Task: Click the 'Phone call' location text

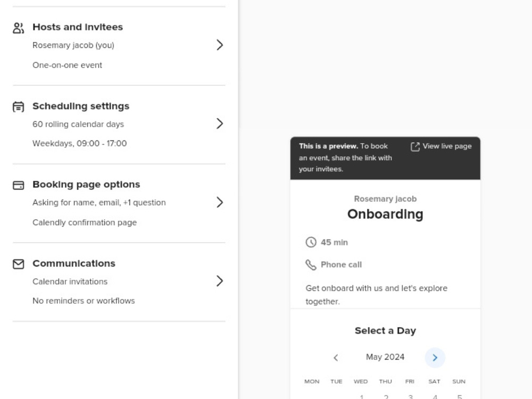Action: click(342, 264)
